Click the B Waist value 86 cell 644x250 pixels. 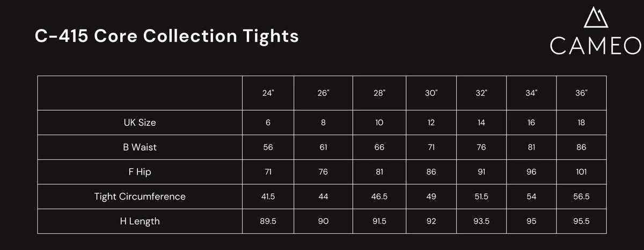tap(581, 147)
